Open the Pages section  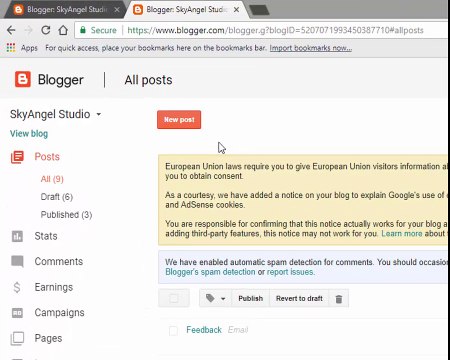48,338
